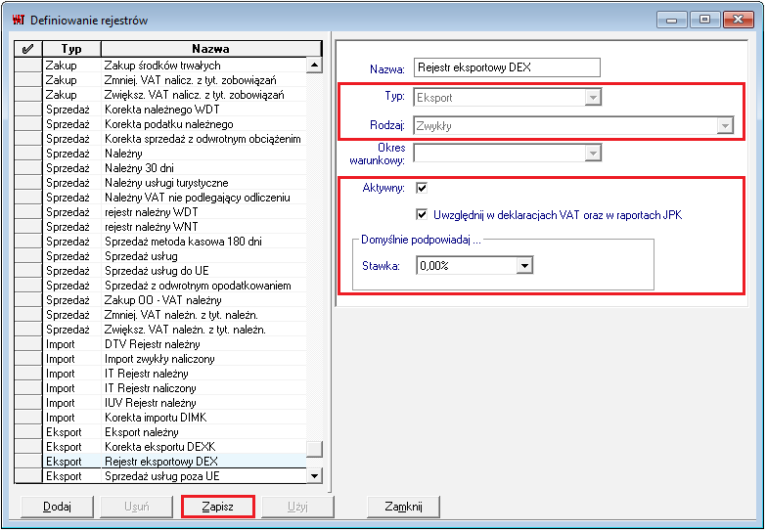767x532 pixels.
Task: Click the Usuń button
Action: [x=137, y=507]
